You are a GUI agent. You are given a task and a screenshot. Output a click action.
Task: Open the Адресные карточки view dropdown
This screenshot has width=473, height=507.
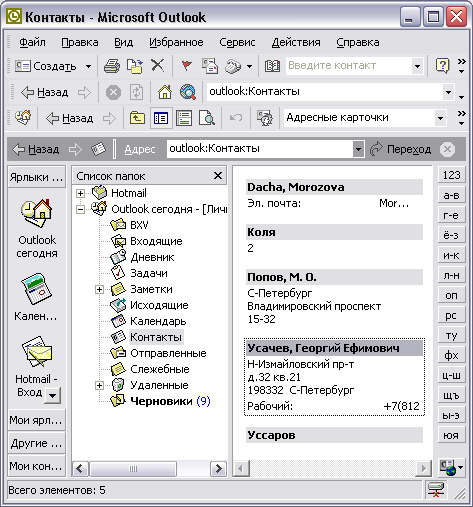pyautogui.click(x=440, y=118)
